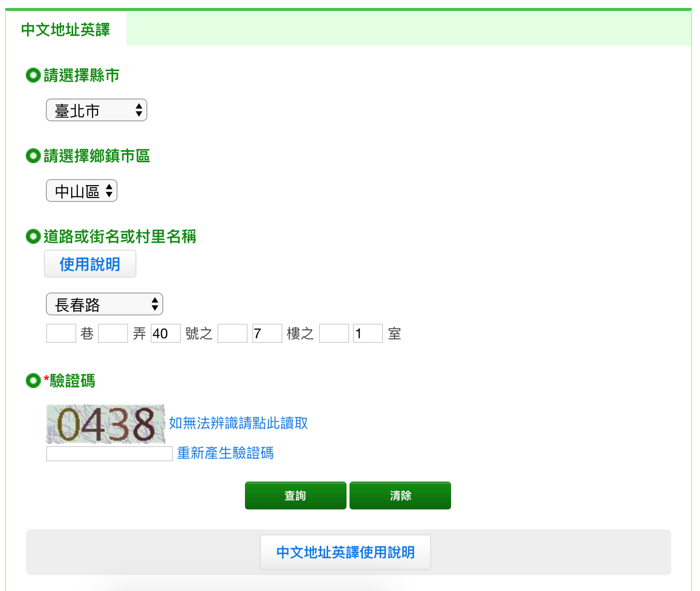Click the 使用說明 button
This screenshot has width=700, height=591.
(90, 264)
